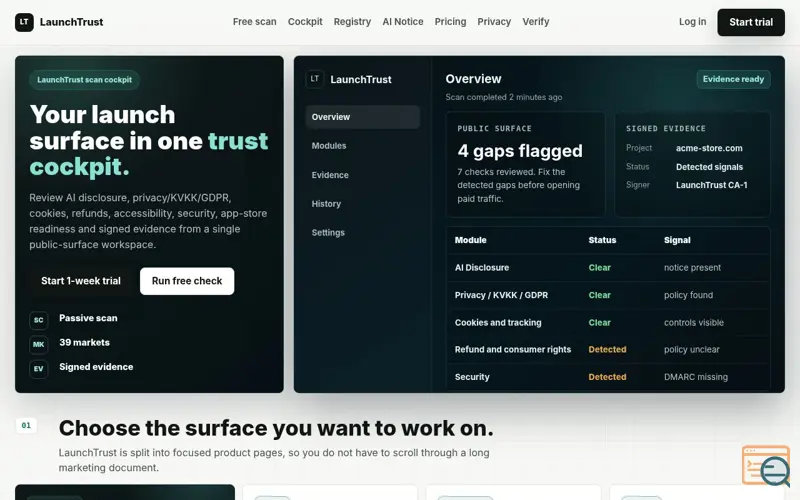The width and height of the screenshot is (800, 500).
Task: Click the LaunchTrust brand name in header
Action: 71,22
